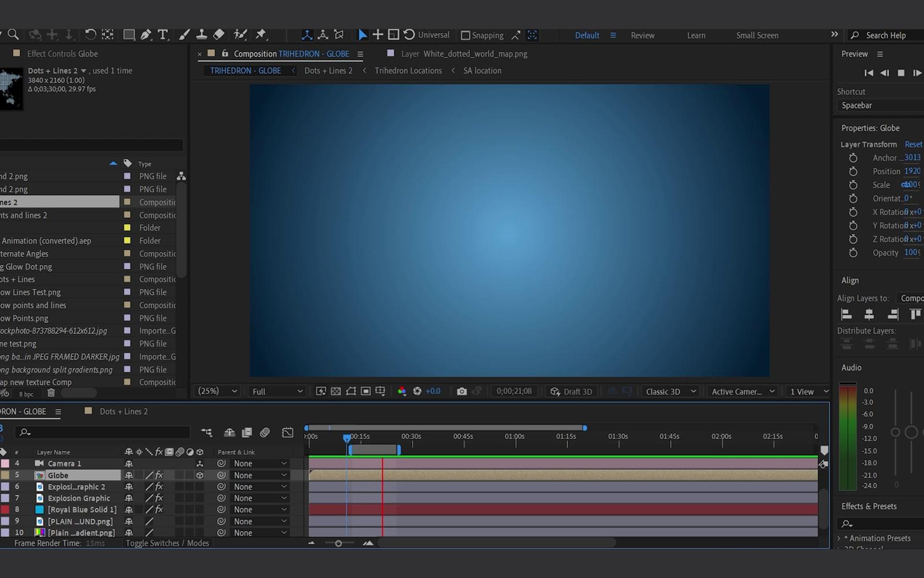Viewport: 924px width, 578px height.
Task: Open show channel color icon
Action: 402,391
